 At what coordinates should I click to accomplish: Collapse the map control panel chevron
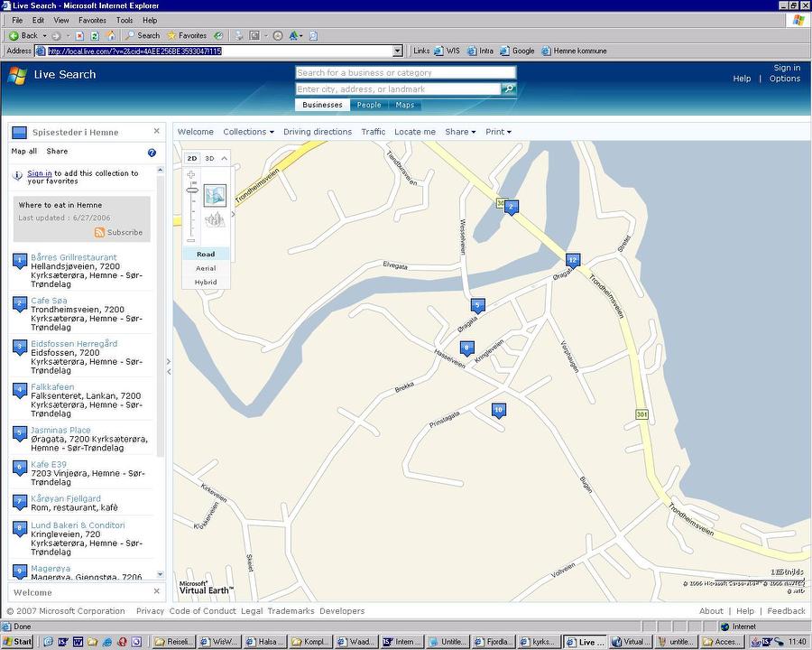click(x=225, y=158)
